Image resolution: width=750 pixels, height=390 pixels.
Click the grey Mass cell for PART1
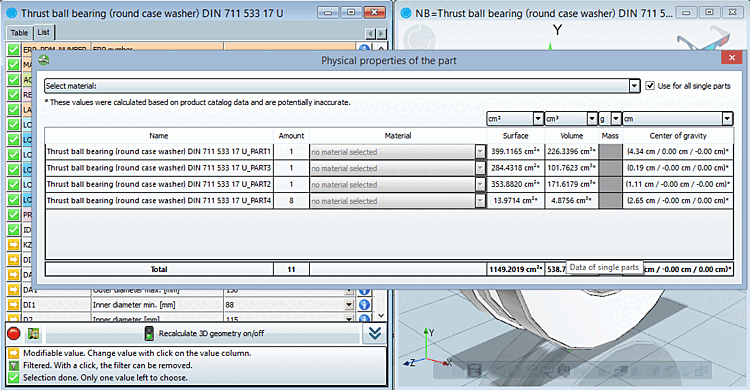pos(610,152)
